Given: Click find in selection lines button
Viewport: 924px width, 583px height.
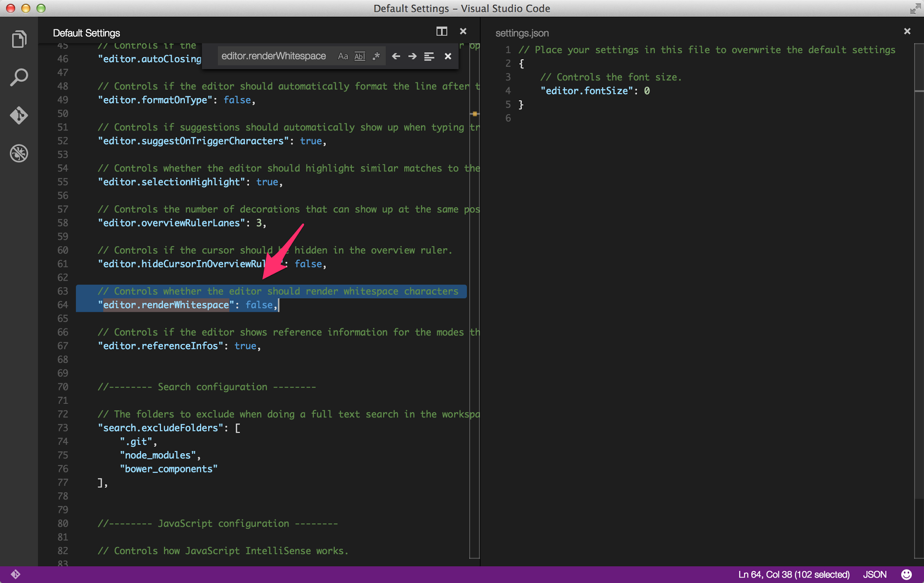Looking at the screenshot, I should 429,56.
